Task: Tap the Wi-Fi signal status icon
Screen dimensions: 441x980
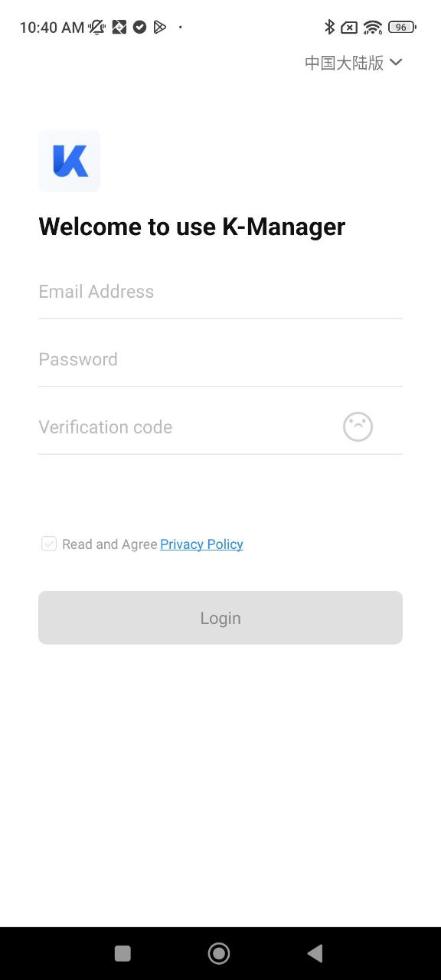Action: 373,28
